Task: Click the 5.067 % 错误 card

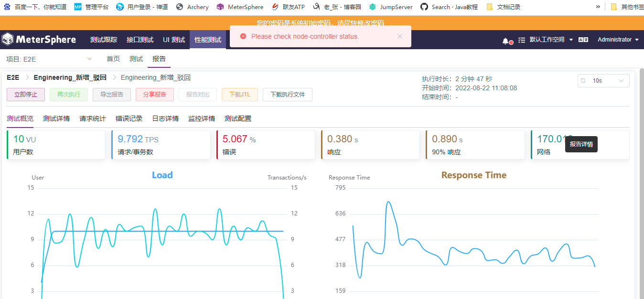Action: click(x=266, y=145)
